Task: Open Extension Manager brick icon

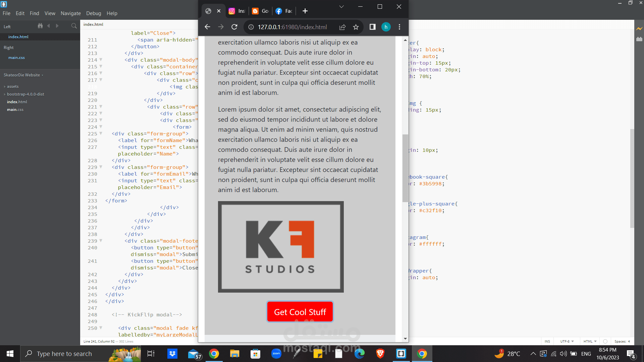Action: [639, 39]
